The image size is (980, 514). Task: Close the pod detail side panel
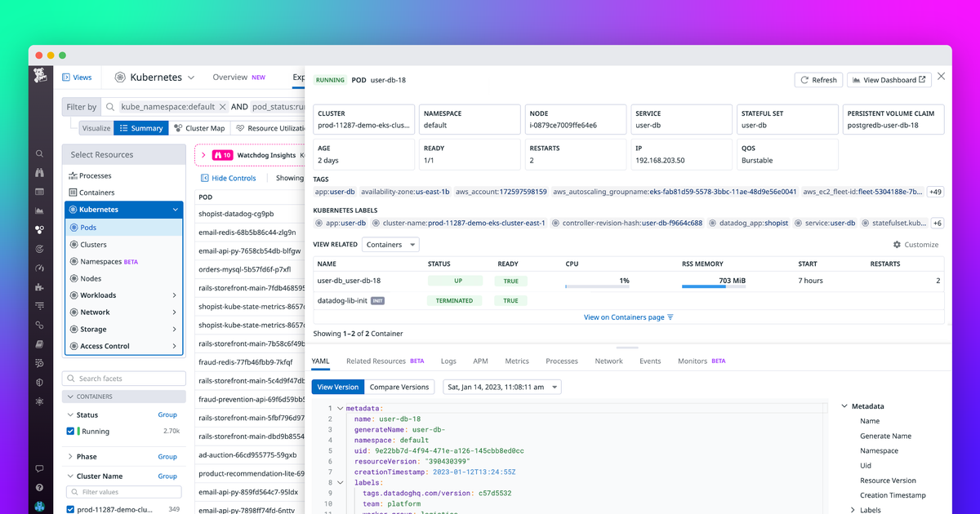pyautogui.click(x=941, y=76)
